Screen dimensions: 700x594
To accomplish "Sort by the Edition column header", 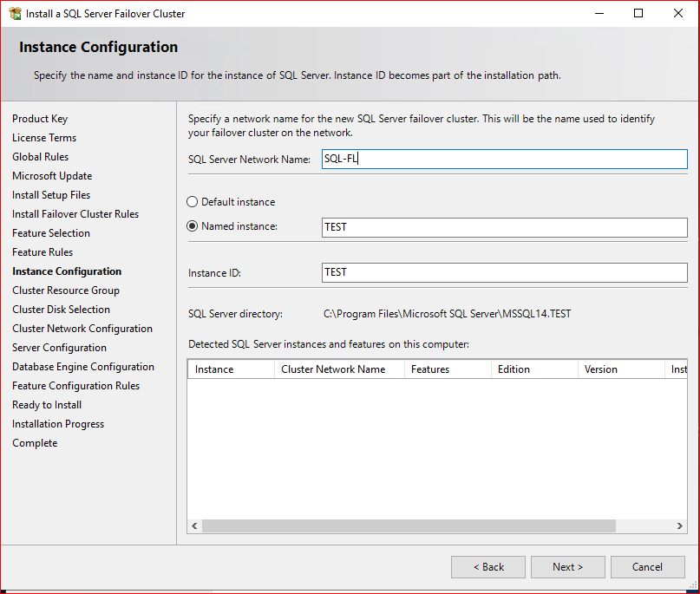I will pyautogui.click(x=534, y=369).
